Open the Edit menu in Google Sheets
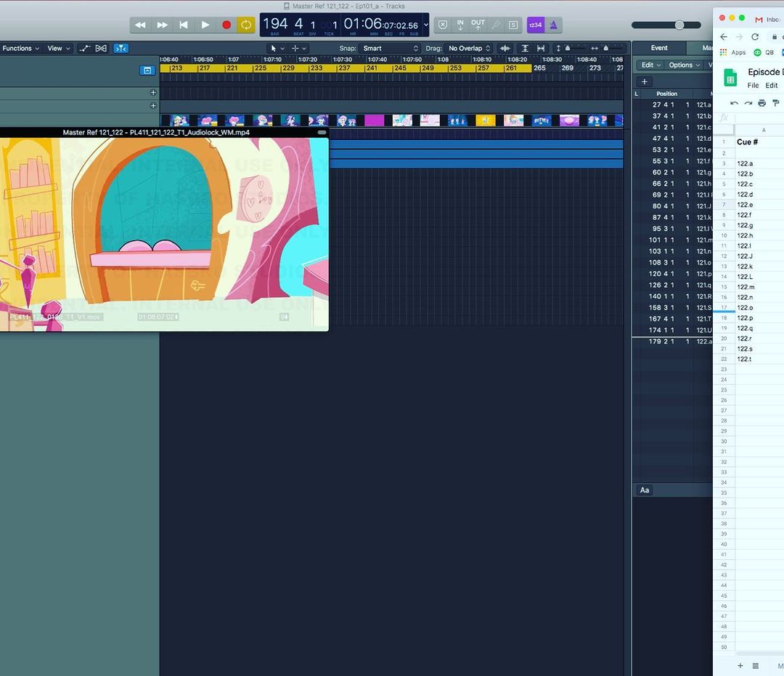 tap(772, 86)
